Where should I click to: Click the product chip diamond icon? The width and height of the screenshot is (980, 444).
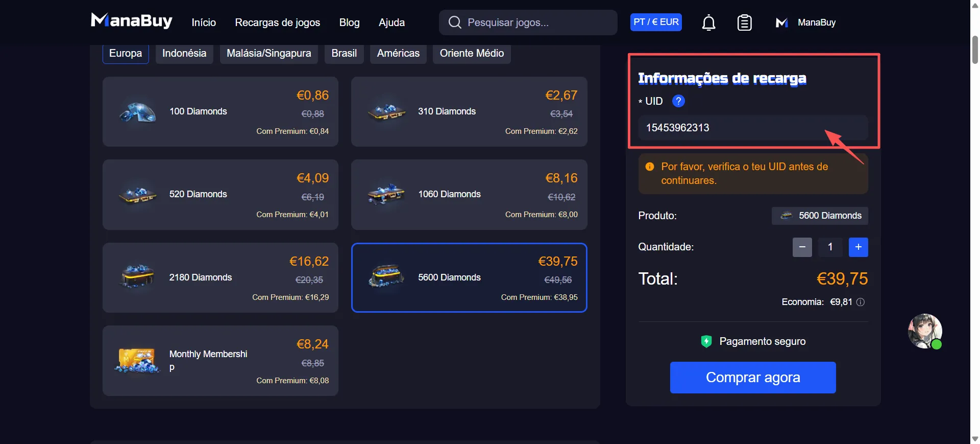click(x=787, y=216)
